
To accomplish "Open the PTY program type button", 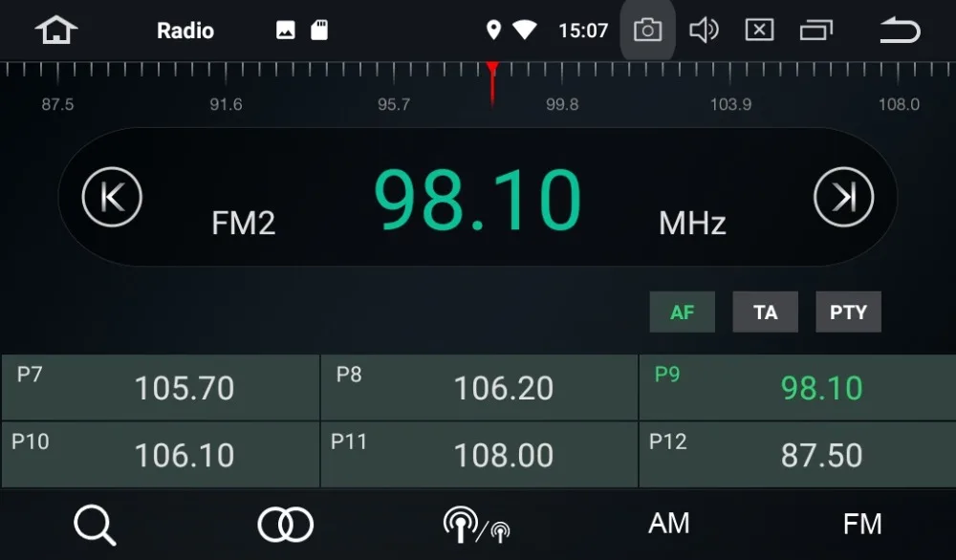I will point(848,312).
